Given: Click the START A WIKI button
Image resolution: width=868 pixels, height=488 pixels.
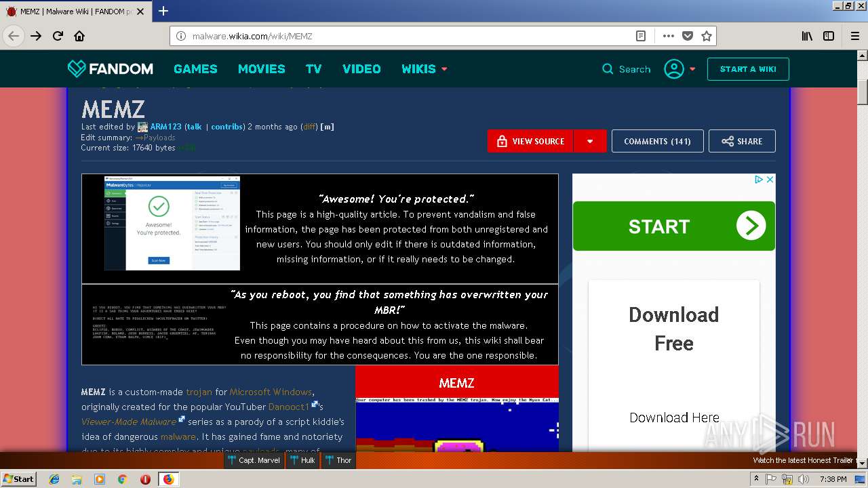Looking at the screenshot, I should [x=748, y=69].
